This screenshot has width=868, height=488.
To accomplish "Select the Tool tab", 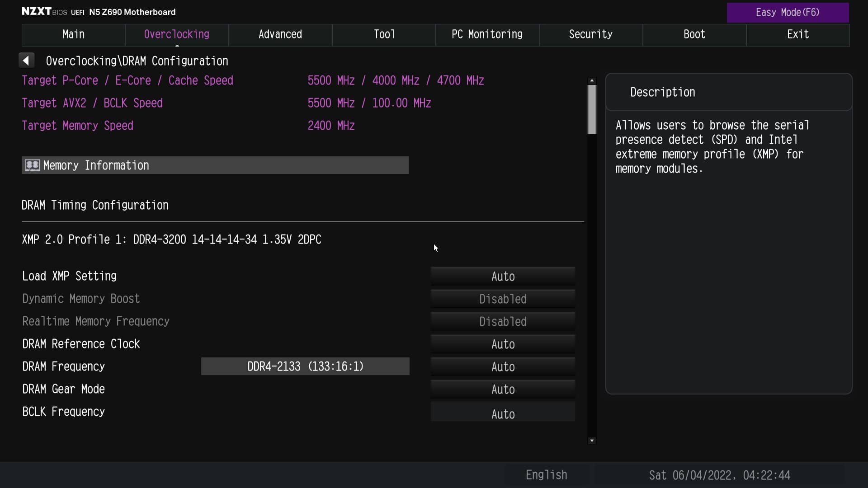I will tap(384, 35).
